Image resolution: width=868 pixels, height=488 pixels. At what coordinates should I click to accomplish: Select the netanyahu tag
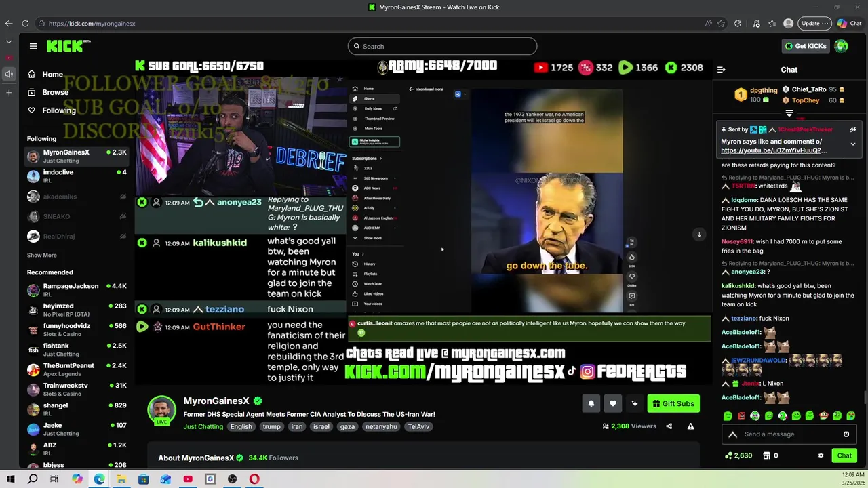tap(381, 426)
